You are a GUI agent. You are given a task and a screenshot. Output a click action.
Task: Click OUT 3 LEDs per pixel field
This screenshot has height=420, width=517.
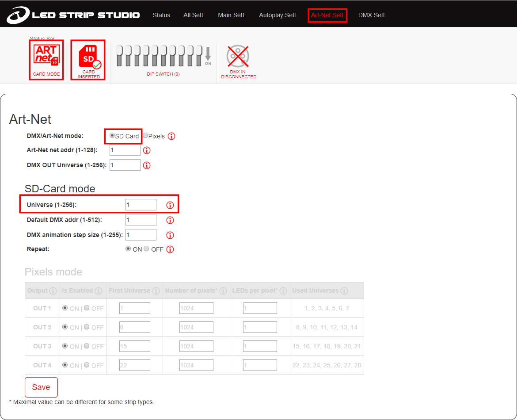pyautogui.click(x=260, y=346)
